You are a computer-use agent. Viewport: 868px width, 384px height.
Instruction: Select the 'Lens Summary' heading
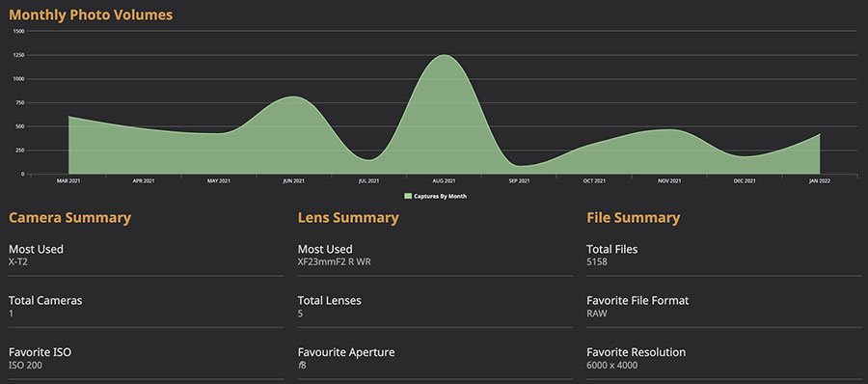tap(348, 218)
